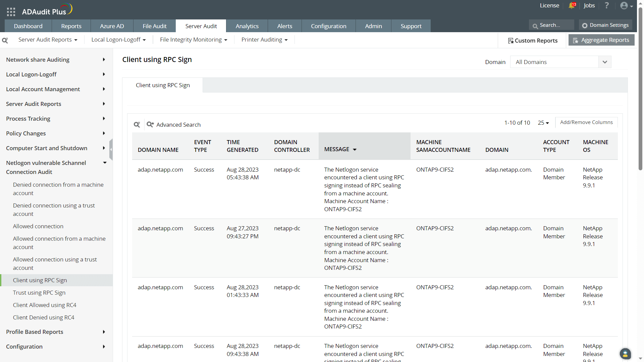Click the report search icon in sub-navigation
Screen dimensions: 644x362
[x=5, y=40]
